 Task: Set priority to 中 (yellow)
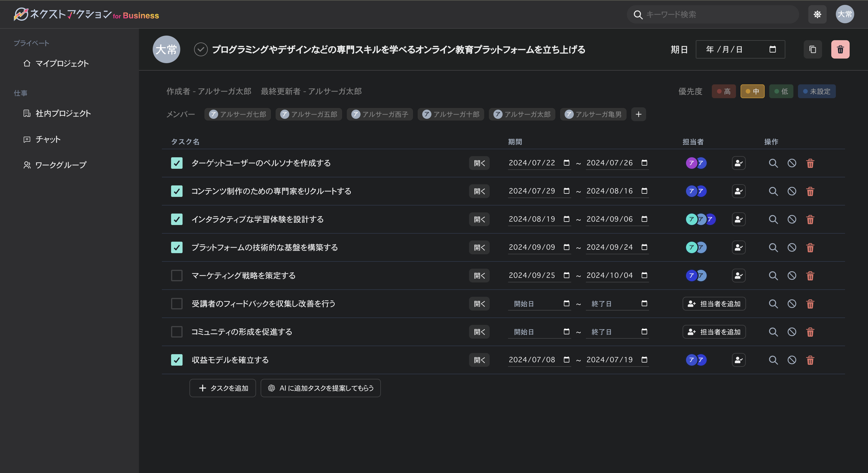pyautogui.click(x=752, y=91)
